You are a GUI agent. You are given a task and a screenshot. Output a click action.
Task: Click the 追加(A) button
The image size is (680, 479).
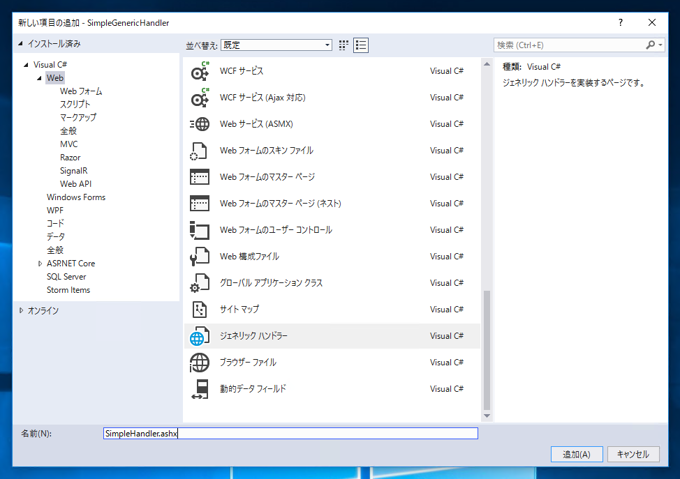click(577, 454)
